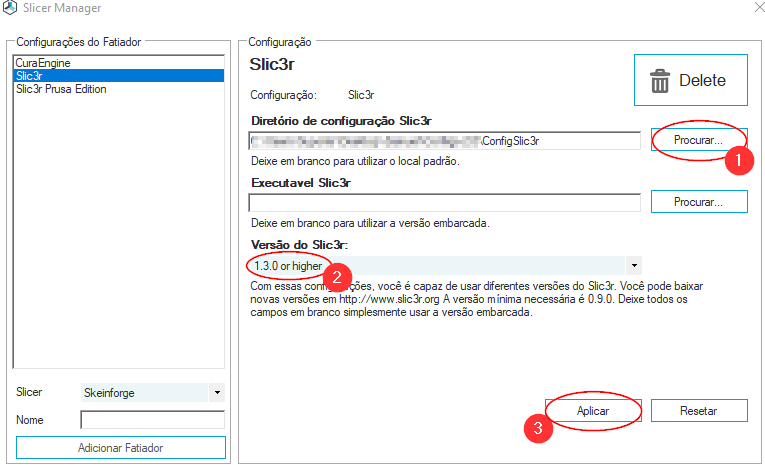Browse for Slic3r configuration directory (Procurar)
The height and width of the screenshot is (465, 765).
[699, 140]
